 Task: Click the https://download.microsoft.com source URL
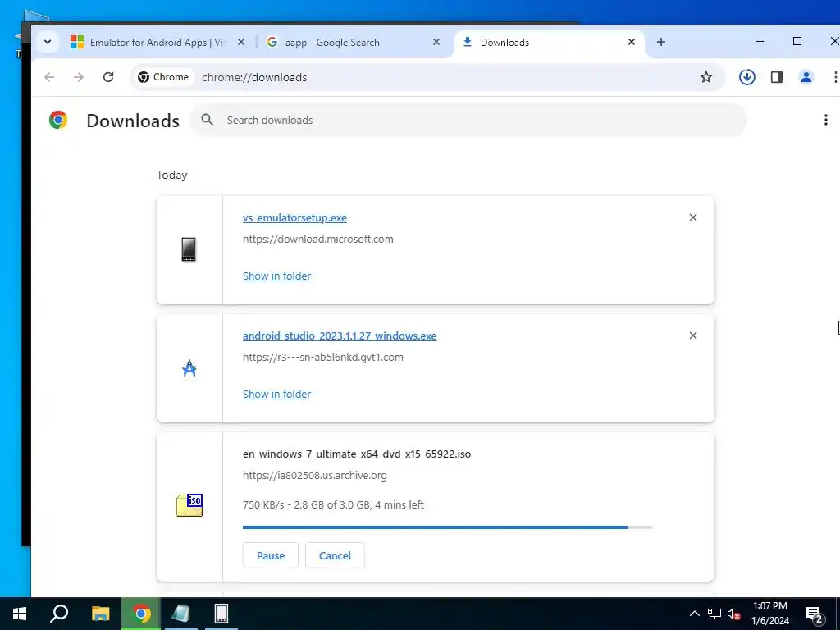pos(317,239)
